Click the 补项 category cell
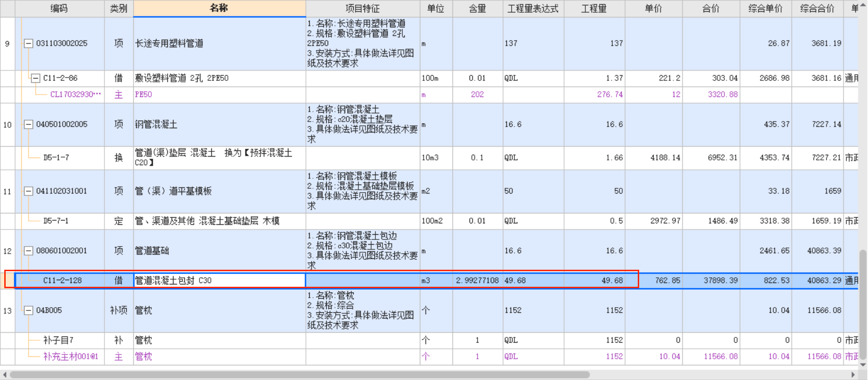 click(119, 311)
